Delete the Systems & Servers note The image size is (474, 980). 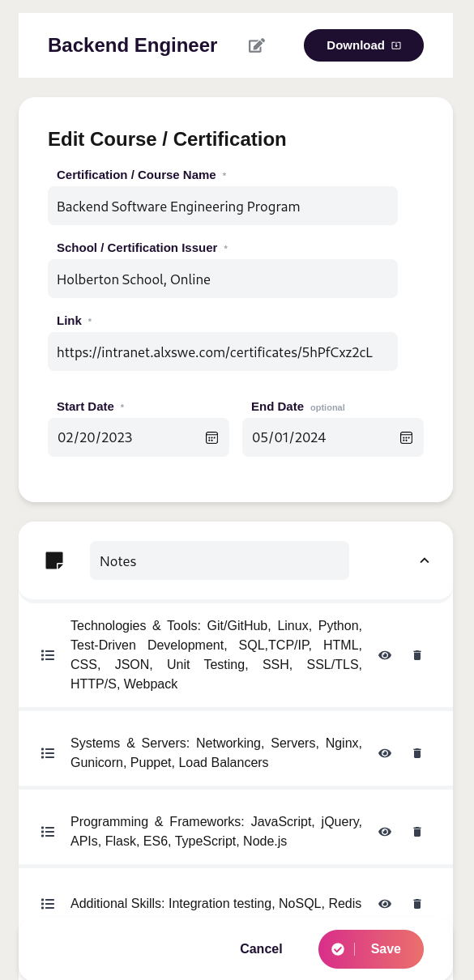tap(417, 753)
